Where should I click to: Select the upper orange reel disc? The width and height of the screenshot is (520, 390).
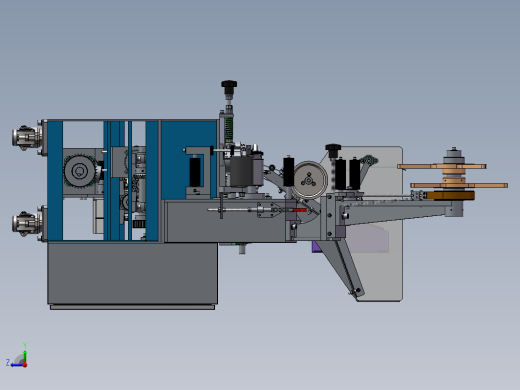coord(442,166)
